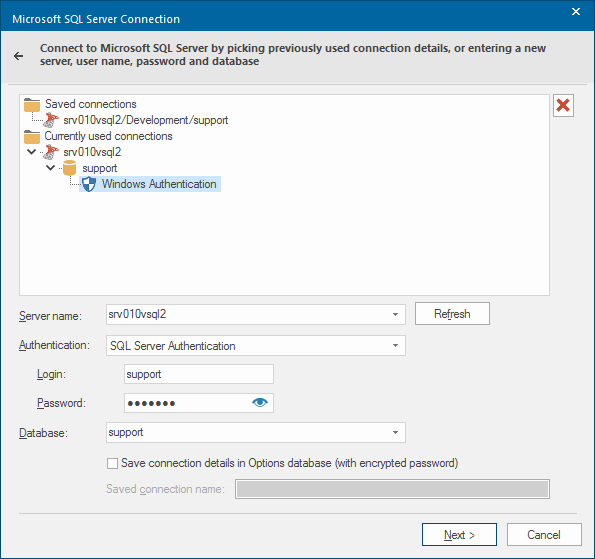Open the Server name dropdown
Image resolution: width=595 pixels, height=559 pixels.
(x=395, y=314)
